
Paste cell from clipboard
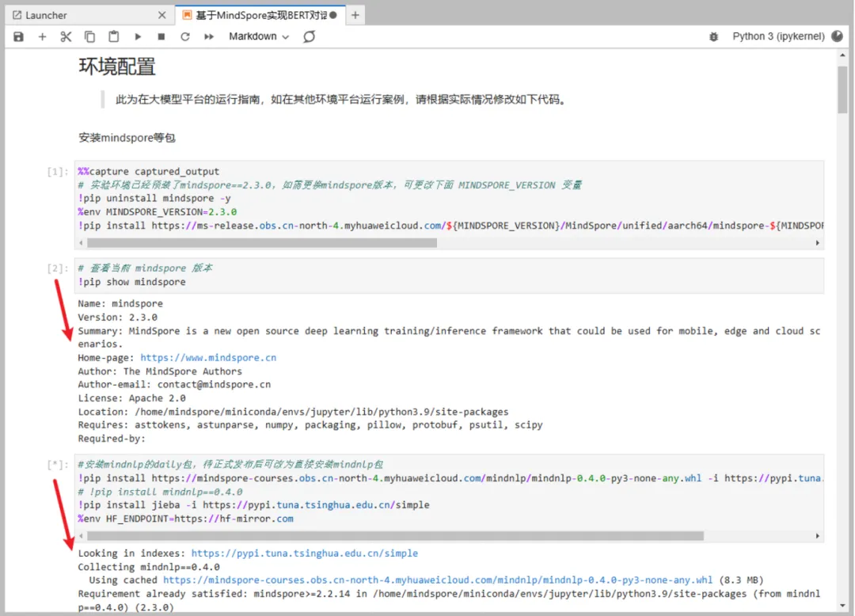click(x=113, y=36)
